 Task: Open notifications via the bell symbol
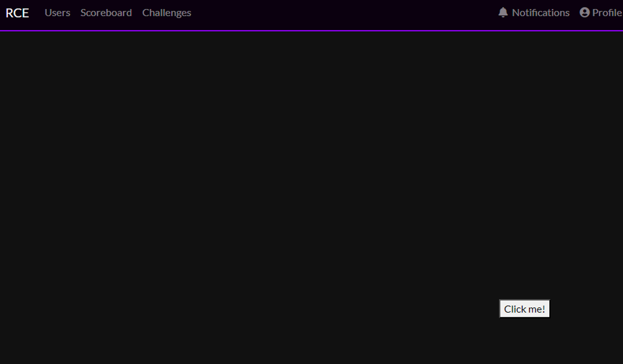click(x=503, y=13)
